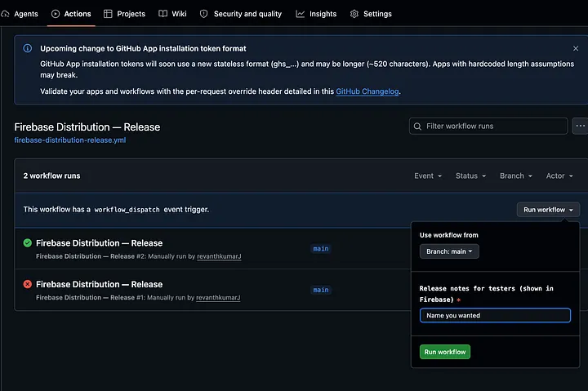Click the Wiki book icon
Screen dimensions: 588x391
(x=163, y=14)
